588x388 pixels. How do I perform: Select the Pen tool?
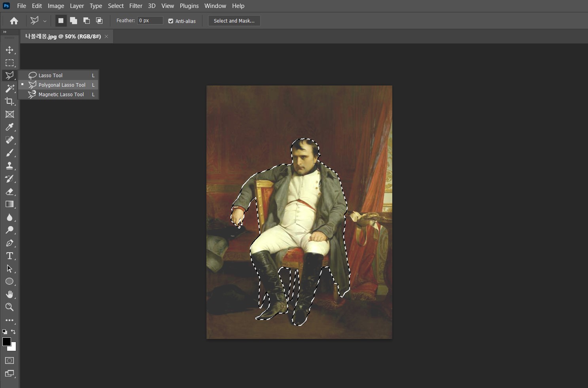tap(9, 243)
